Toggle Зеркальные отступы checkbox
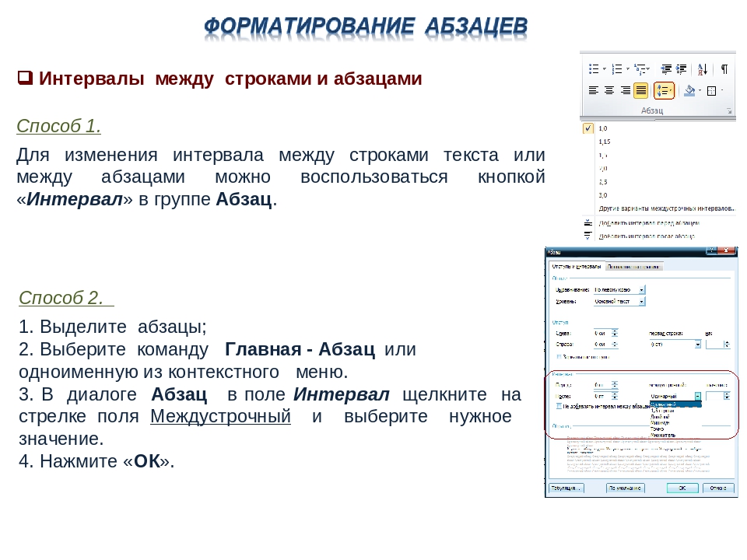This screenshot has width=747, height=560. (x=559, y=357)
